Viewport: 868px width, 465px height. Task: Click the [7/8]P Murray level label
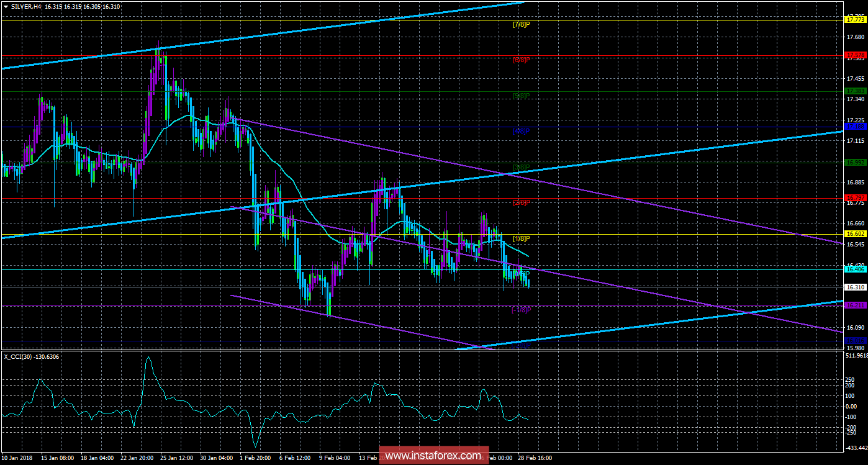521,24
